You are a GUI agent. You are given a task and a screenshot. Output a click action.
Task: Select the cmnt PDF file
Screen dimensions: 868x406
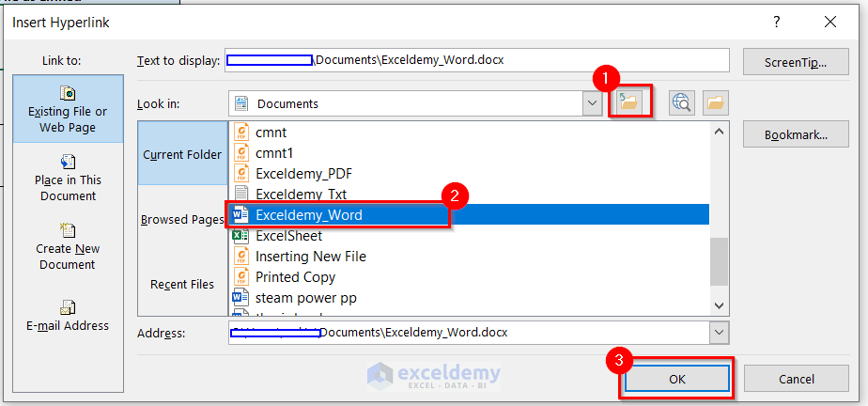point(470,133)
